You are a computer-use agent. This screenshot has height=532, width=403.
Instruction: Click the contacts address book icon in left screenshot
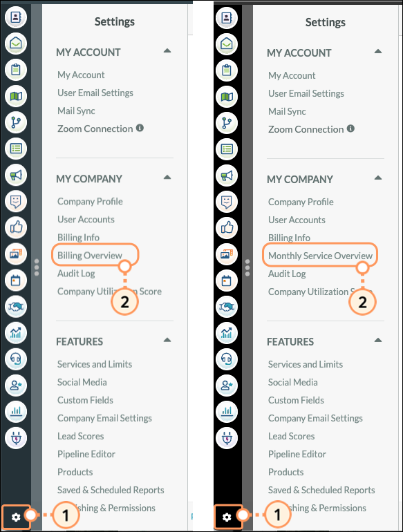tap(16, 17)
